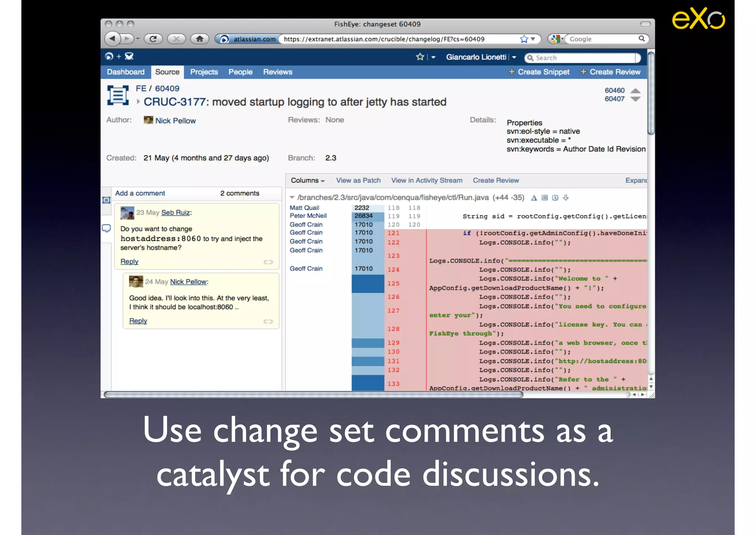Click Geoff Crain beside line 124
Screen dimensions: 756x535
pos(306,269)
